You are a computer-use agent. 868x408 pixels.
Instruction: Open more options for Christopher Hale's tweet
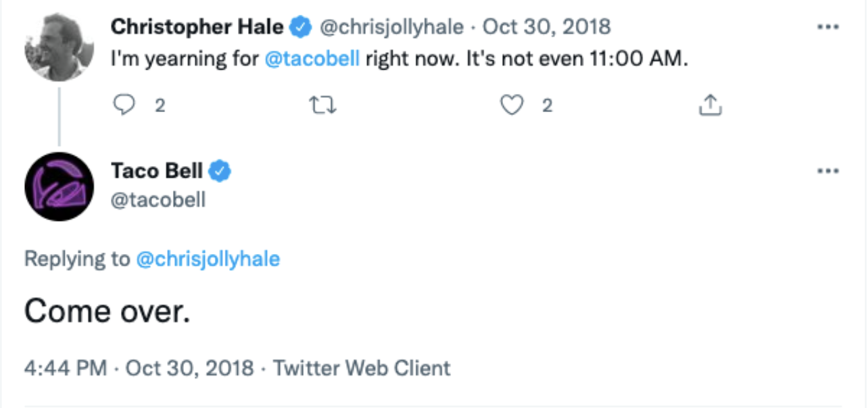click(827, 28)
